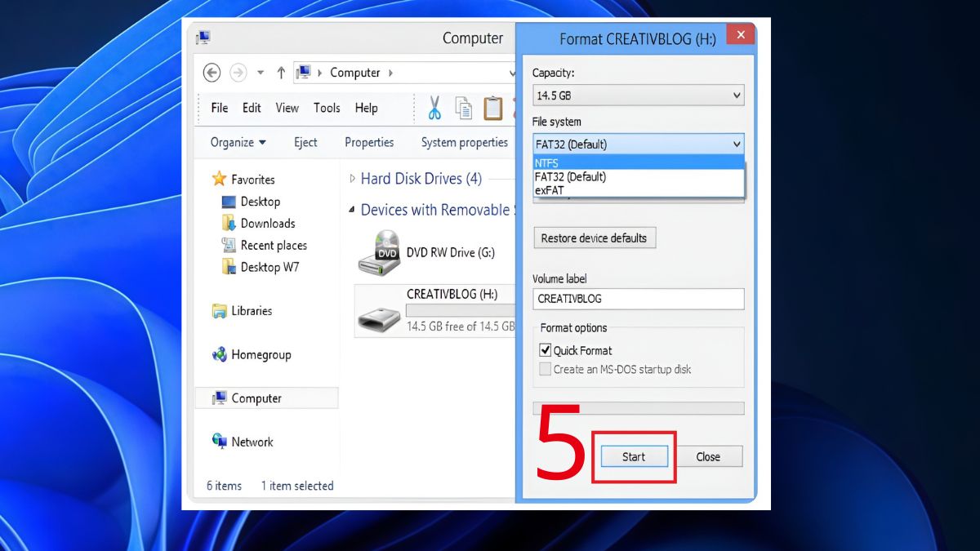Click the Start button
Image resolution: width=980 pixels, height=551 pixels.
click(x=635, y=457)
